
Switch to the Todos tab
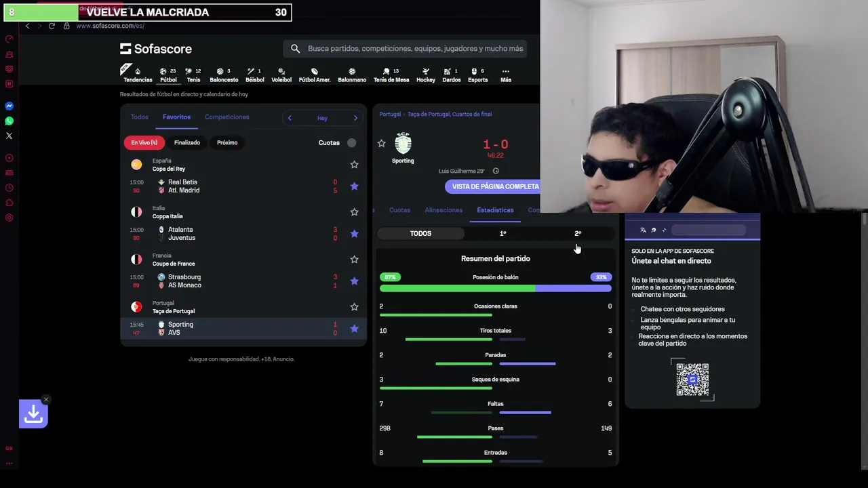[139, 117]
